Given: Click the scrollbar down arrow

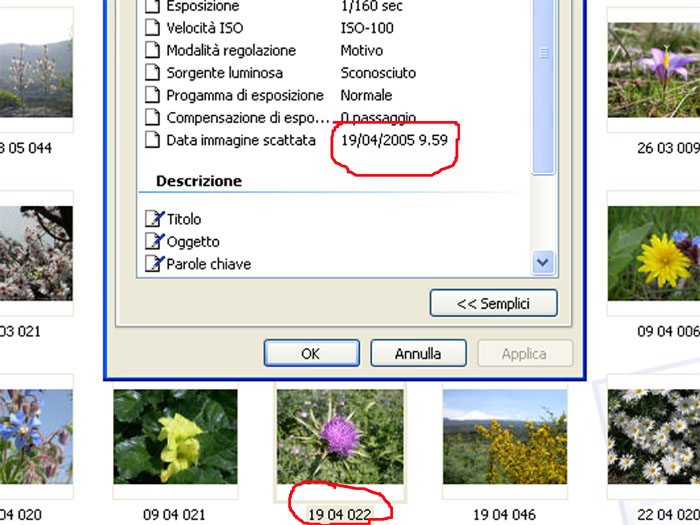Looking at the screenshot, I should pos(543,263).
